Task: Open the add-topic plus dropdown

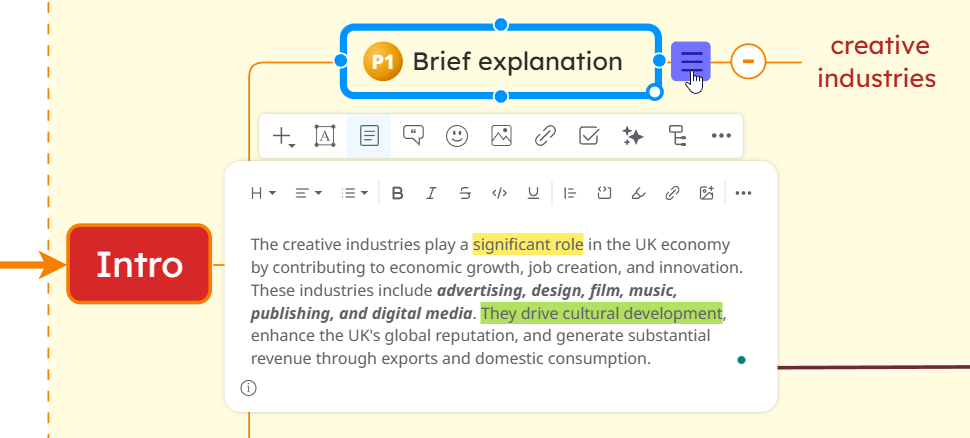Action: (283, 136)
